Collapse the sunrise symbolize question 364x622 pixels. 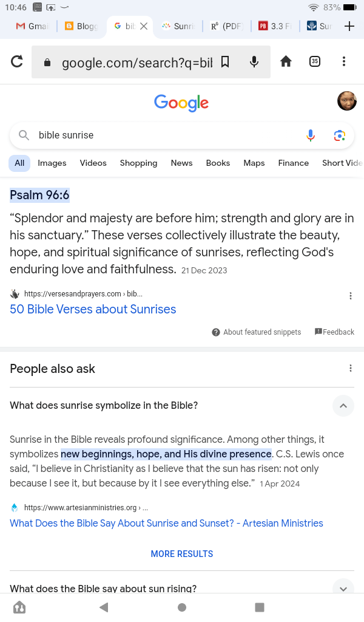(343, 406)
